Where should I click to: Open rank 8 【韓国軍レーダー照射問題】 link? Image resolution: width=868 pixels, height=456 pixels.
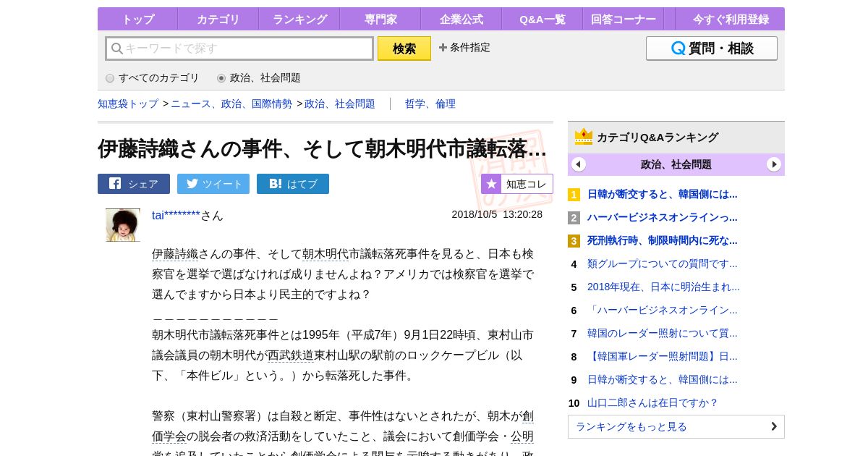coord(663,356)
